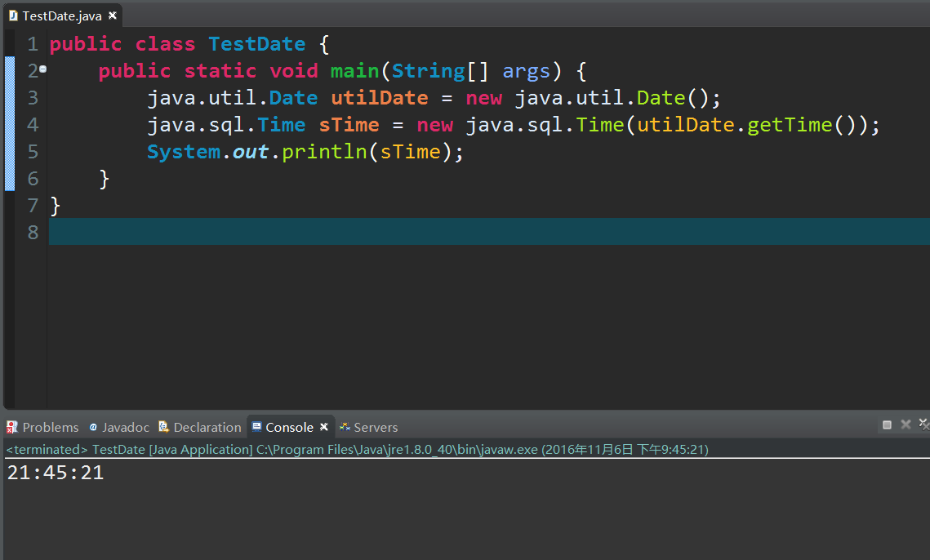930x560 pixels.
Task: Click the highlighted empty line 8 in editor
Action: 489,231
